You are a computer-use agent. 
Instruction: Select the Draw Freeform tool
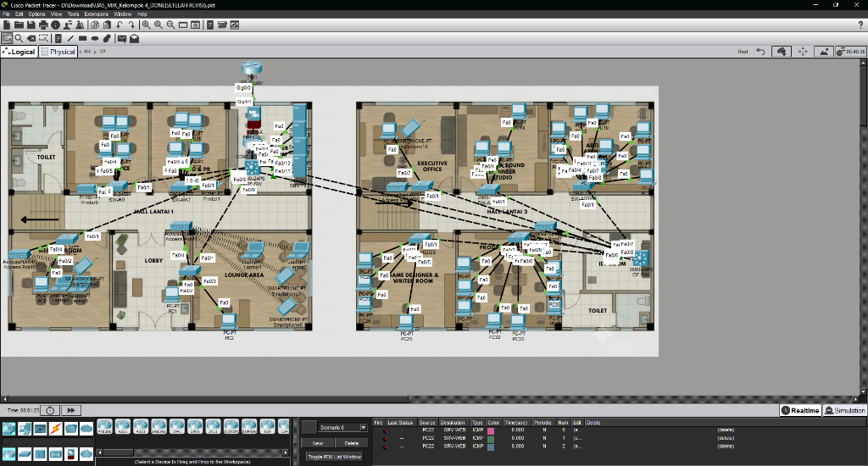click(x=107, y=38)
